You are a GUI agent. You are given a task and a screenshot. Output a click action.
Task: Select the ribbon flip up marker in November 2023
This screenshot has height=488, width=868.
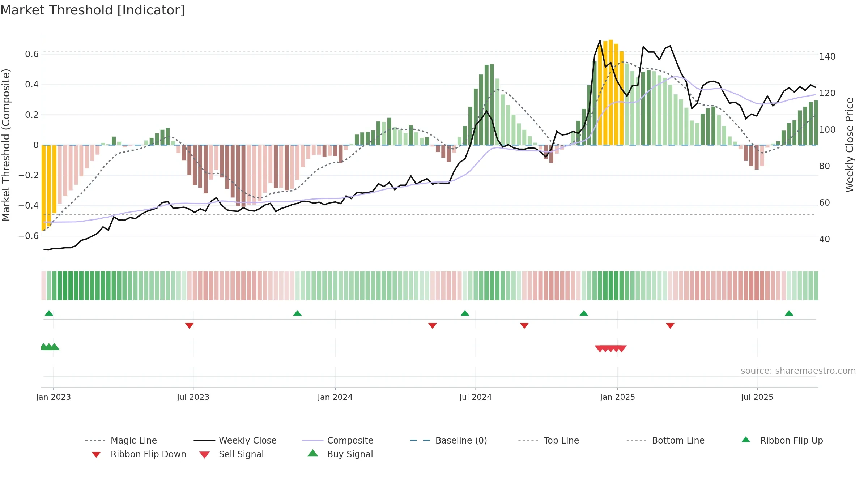pyautogui.click(x=297, y=313)
